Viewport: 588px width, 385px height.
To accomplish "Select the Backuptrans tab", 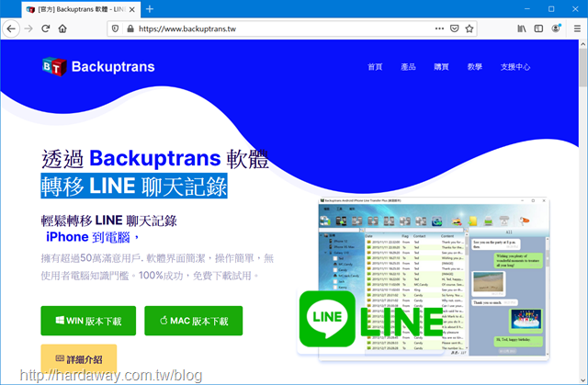I will click(x=81, y=9).
